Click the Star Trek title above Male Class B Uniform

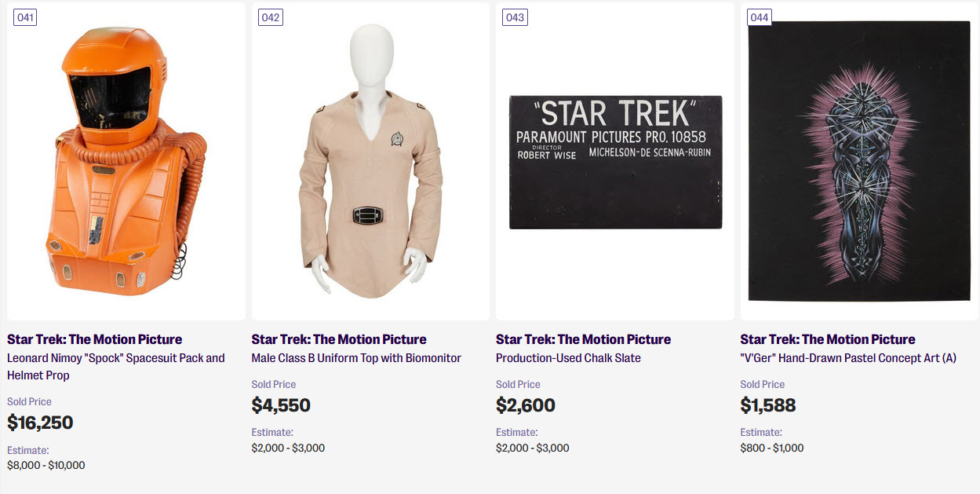tap(339, 339)
